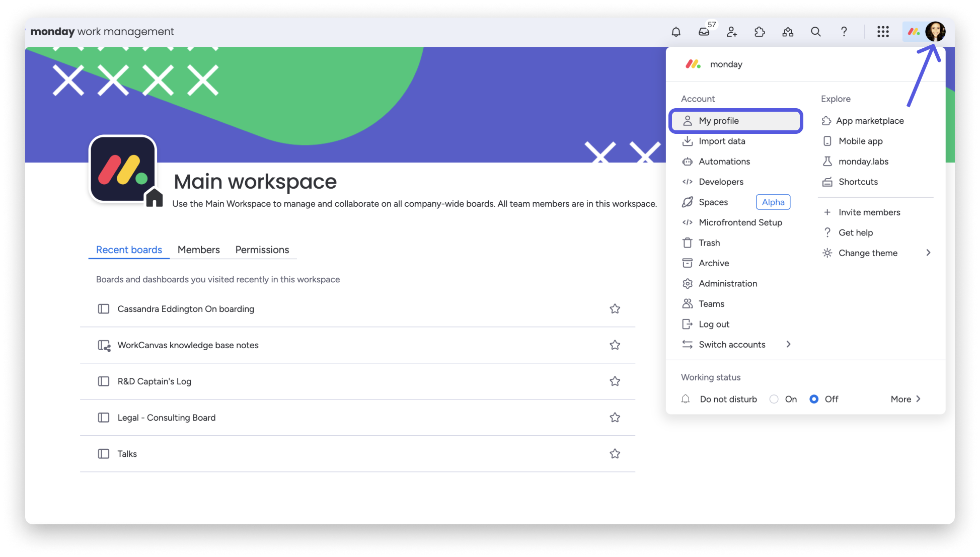Expand More working status options
Screen dimensions: 980x557
(x=906, y=399)
